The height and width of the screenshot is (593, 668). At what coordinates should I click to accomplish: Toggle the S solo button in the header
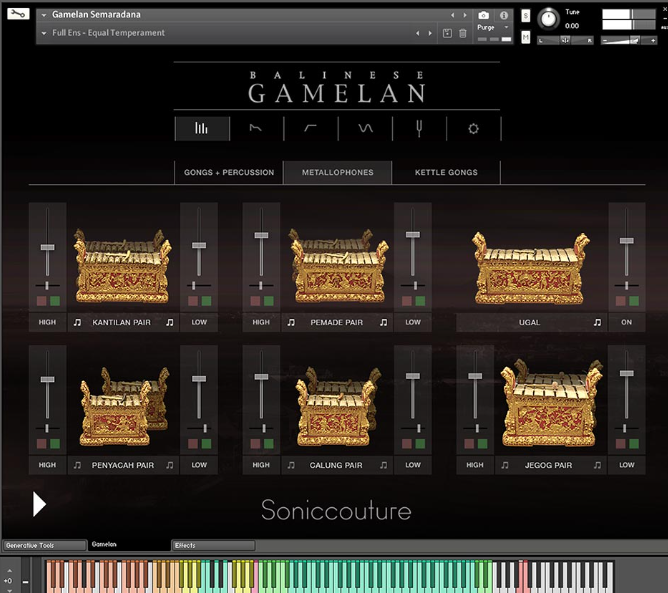pos(526,16)
